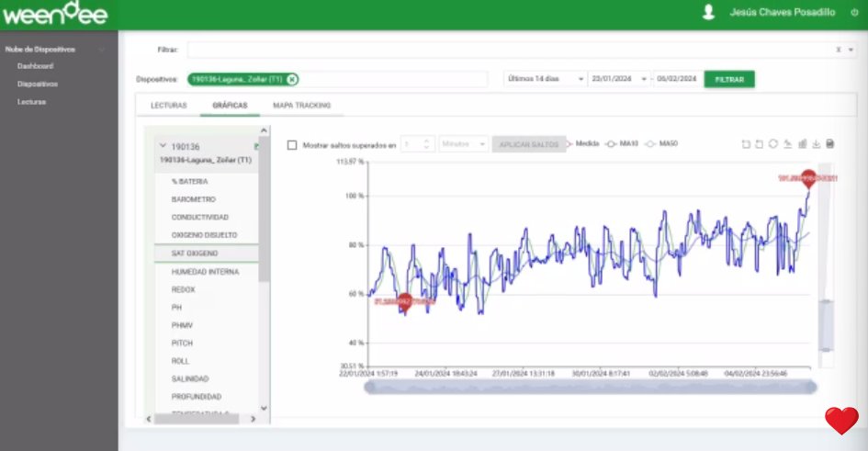Toggle the MA50 series in the legend
868x451 pixels.
661,144
